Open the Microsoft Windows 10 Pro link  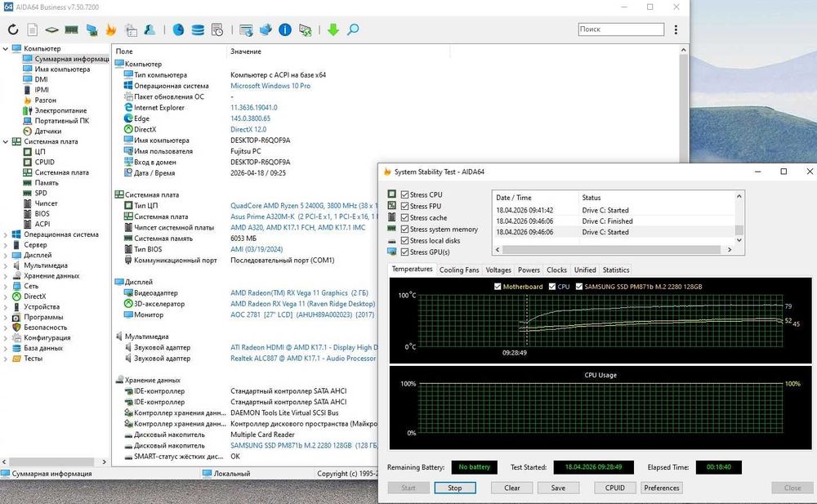(x=270, y=86)
